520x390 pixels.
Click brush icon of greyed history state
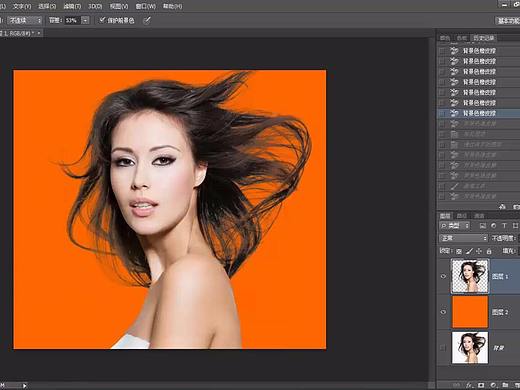454,186
